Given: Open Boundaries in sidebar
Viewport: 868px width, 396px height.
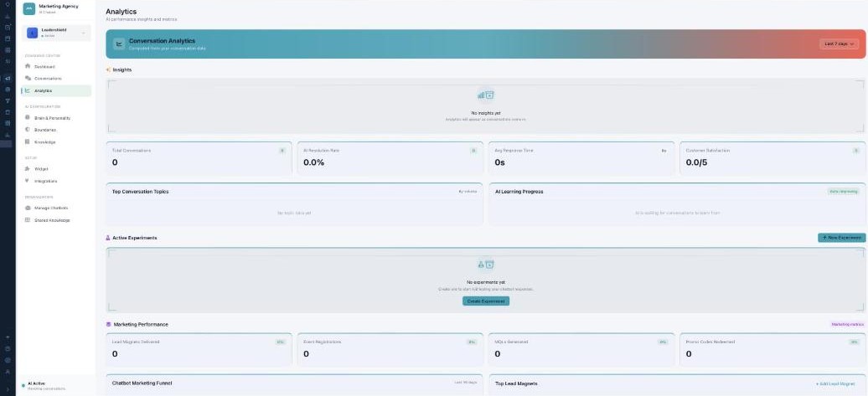Looking at the screenshot, I should click(56, 130).
